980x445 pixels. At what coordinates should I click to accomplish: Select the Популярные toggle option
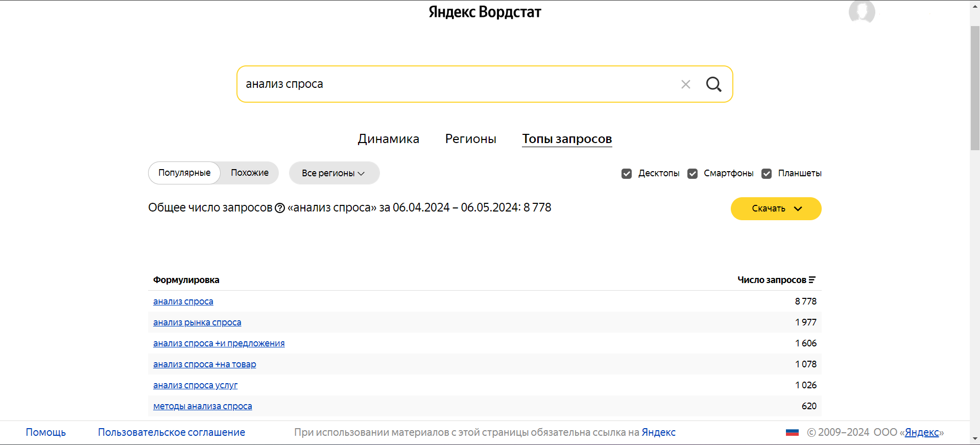tap(184, 173)
